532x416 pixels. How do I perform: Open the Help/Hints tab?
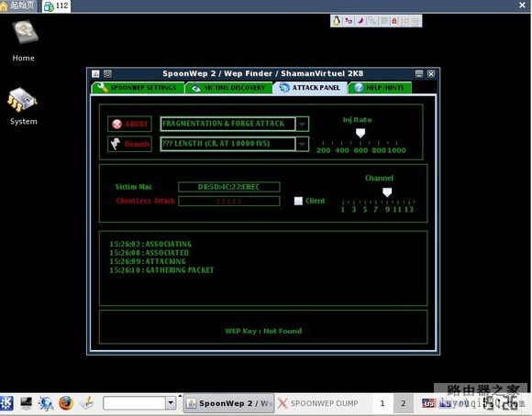(x=380, y=87)
